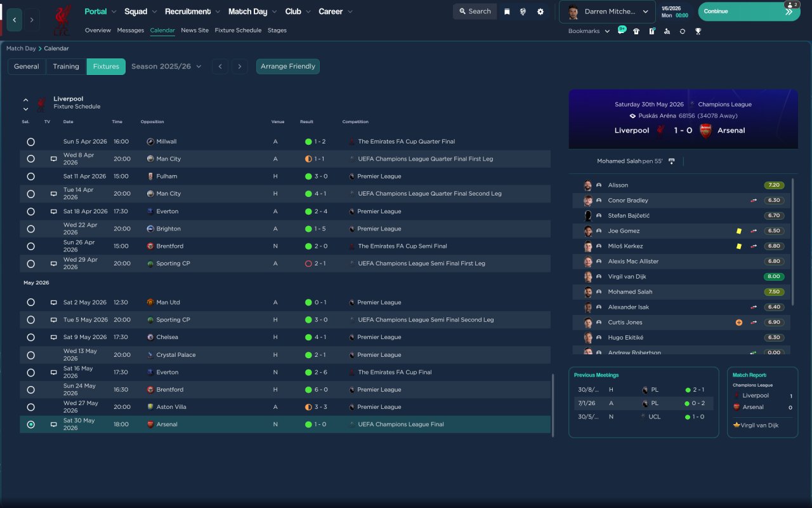
Task: Open the bookmark icon beside Search
Action: click(507, 11)
